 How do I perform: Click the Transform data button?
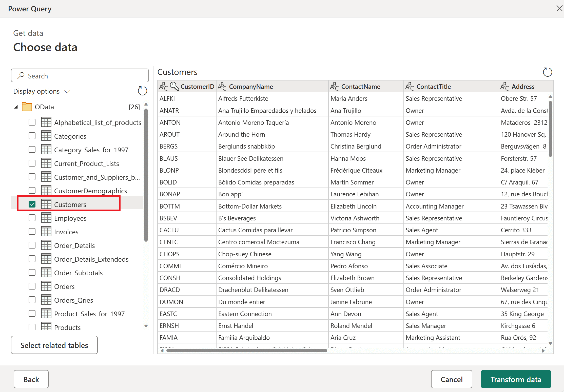pyautogui.click(x=516, y=379)
